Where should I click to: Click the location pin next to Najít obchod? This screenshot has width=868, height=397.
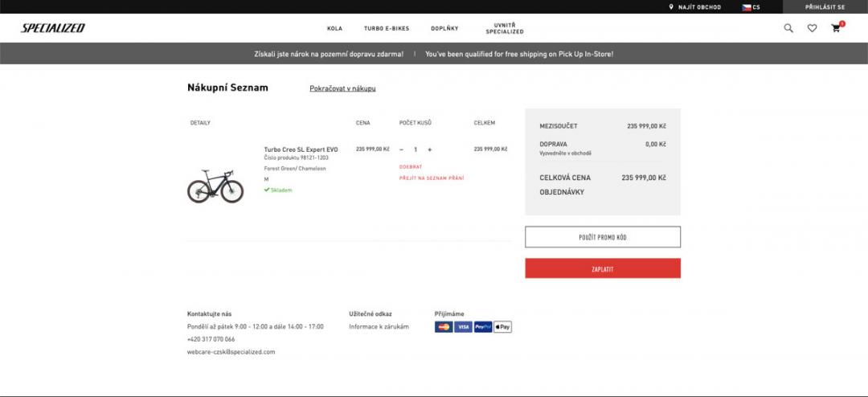(x=671, y=7)
